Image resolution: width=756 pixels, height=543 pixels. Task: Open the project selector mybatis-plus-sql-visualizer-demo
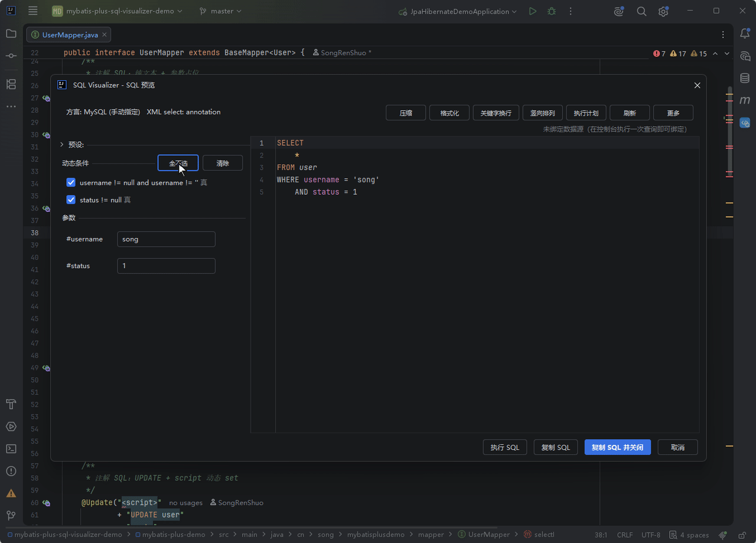coord(117,11)
